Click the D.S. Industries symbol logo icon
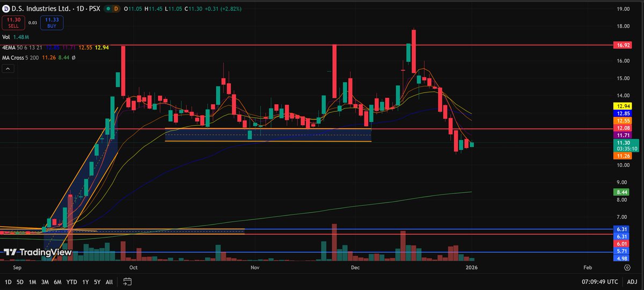Viewport: 644px width, 290px height. pyautogui.click(x=6, y=9)
